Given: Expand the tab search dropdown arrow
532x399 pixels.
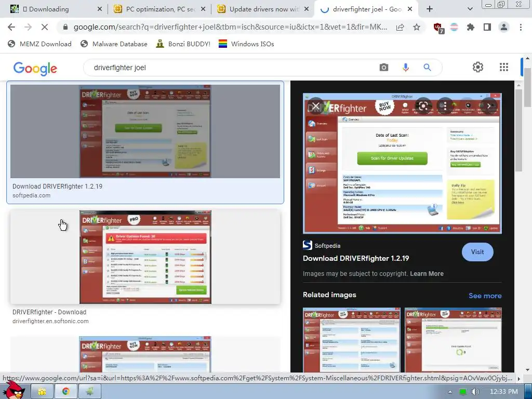Looking at the screenshot, I should [470, 9].
